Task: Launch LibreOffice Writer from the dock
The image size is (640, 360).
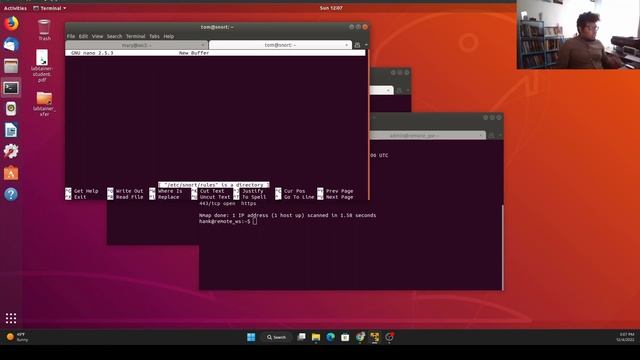Action: coord(11,130)
